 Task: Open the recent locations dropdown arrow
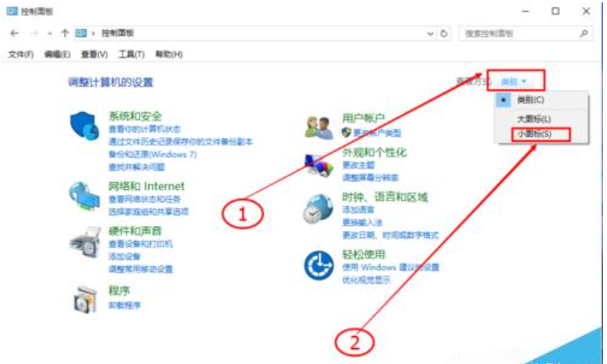click(x=50, y=34)
